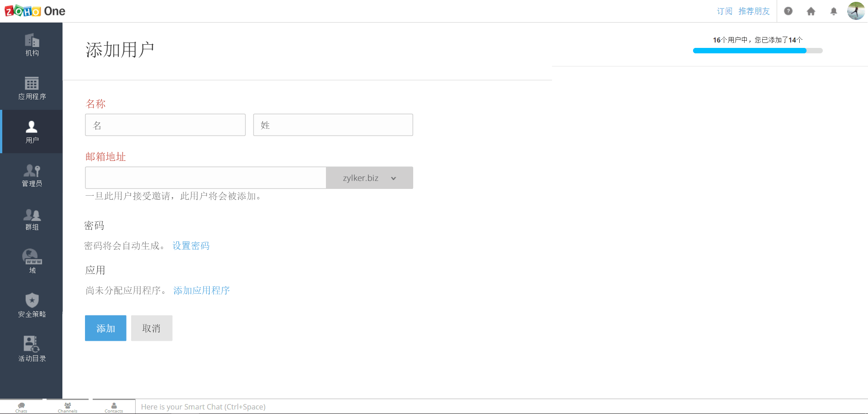Screen dimensions: 868x414
Task: Open the user profile avatar
Action: [856, 11]
